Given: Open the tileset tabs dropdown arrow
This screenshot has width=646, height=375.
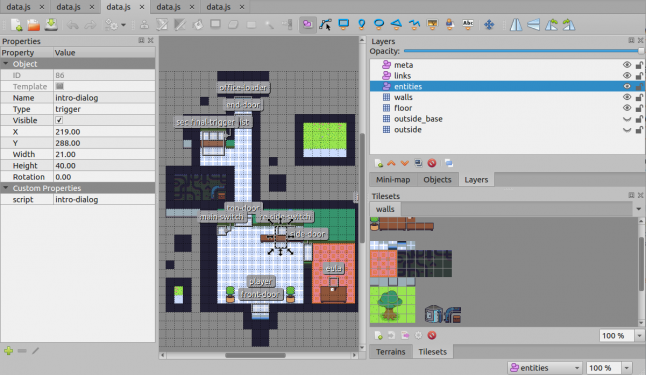Looking at the screenshot, I should [639, 209].
